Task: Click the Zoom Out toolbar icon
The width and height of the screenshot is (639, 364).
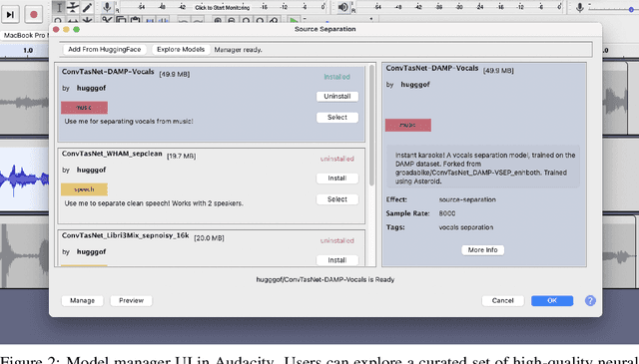Action: coord(232,20)
